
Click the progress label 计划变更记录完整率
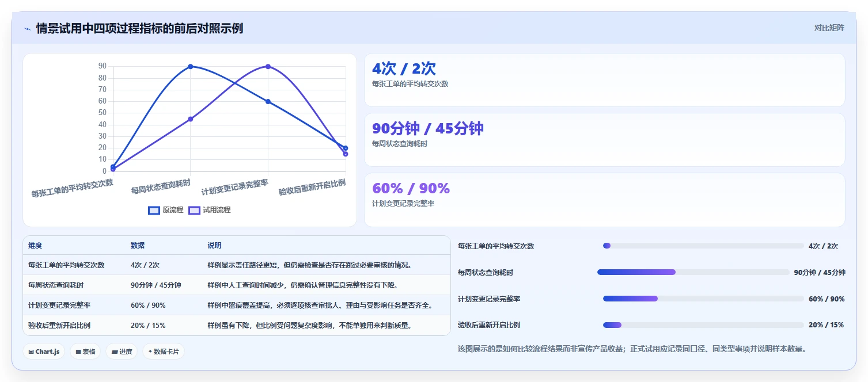tap(489, 299)
